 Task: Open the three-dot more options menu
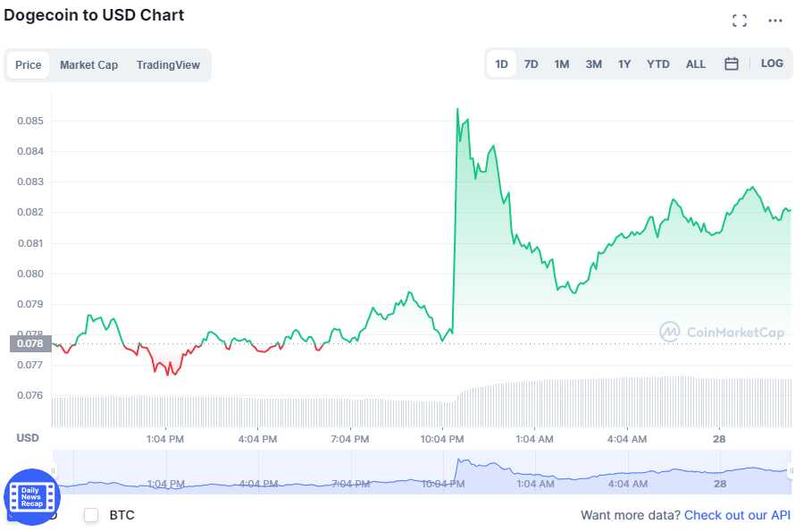(774, 21)
